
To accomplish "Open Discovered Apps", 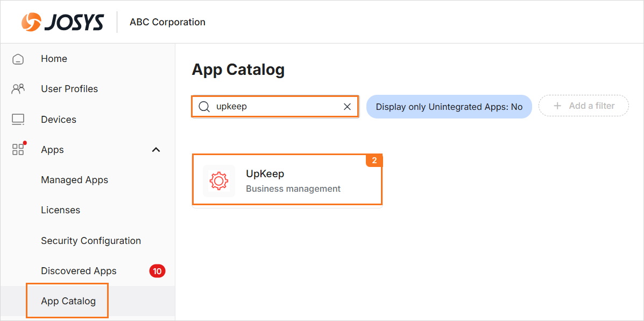I will point(79,271).
